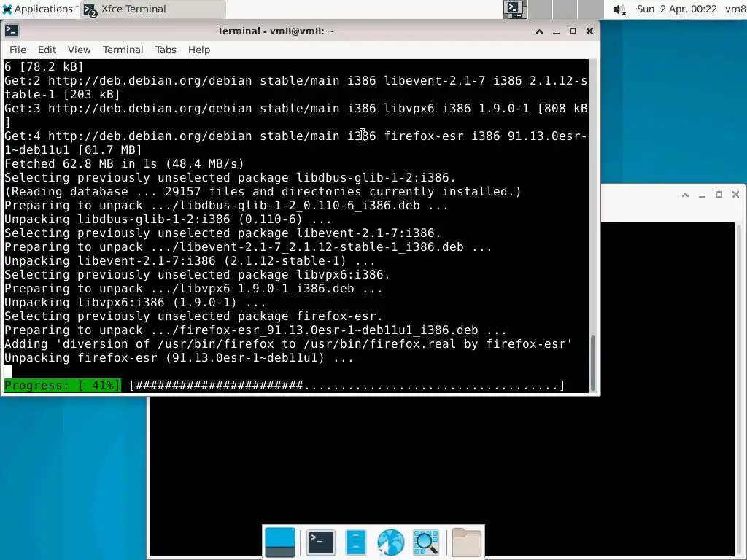This screenshot has height=560, width=747.
Task: Shade the background window with its up-arrow button
Action: click(x=685, y=195)
